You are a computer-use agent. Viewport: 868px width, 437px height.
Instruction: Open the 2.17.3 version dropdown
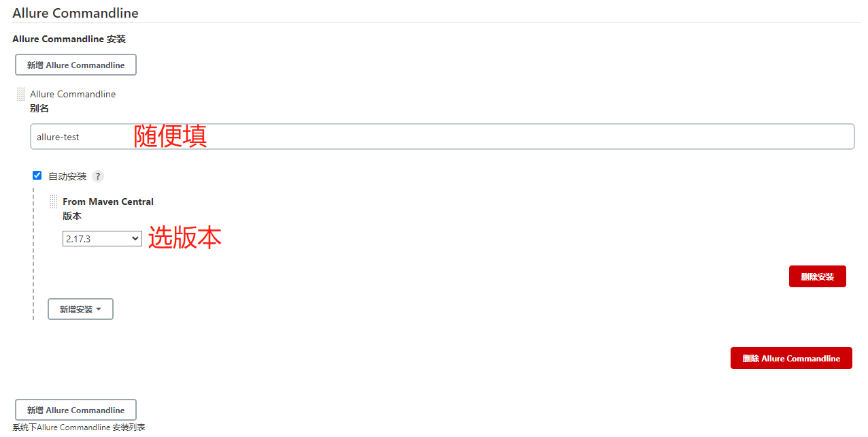pos(101,239)
